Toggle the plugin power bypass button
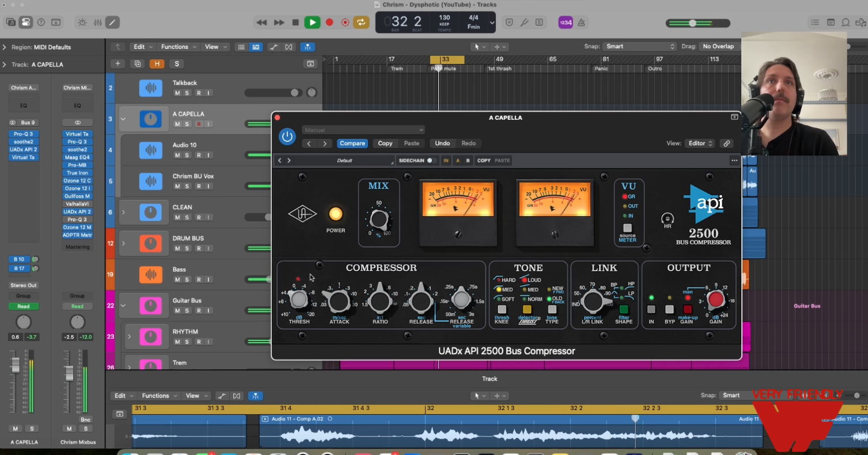Viewport: 868px width, 455px height. (x=287, y=136)
